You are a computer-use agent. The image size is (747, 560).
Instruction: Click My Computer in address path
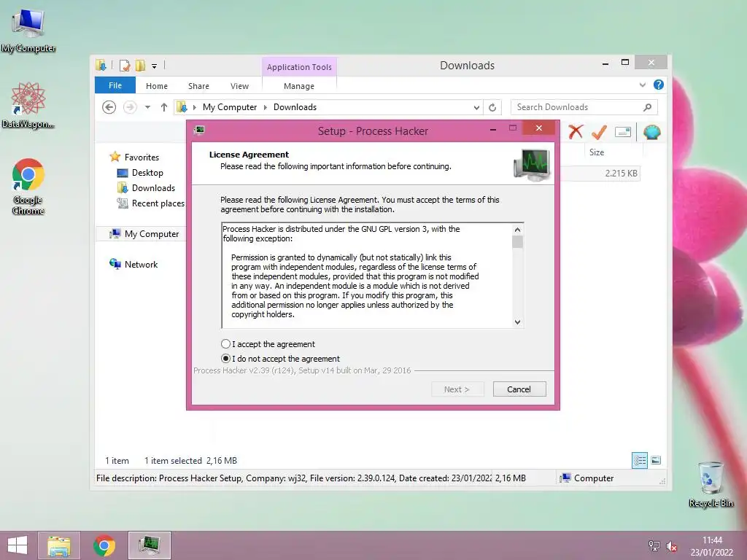(230, 107)
